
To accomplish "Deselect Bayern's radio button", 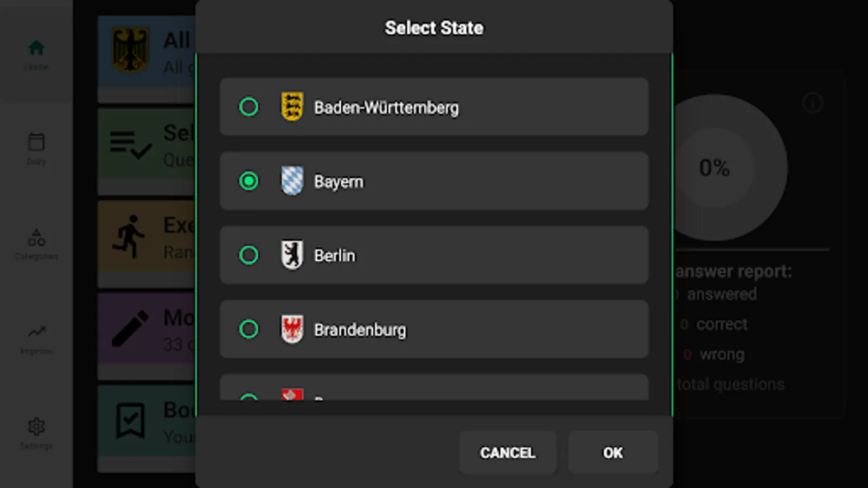I will click(248, 181).
